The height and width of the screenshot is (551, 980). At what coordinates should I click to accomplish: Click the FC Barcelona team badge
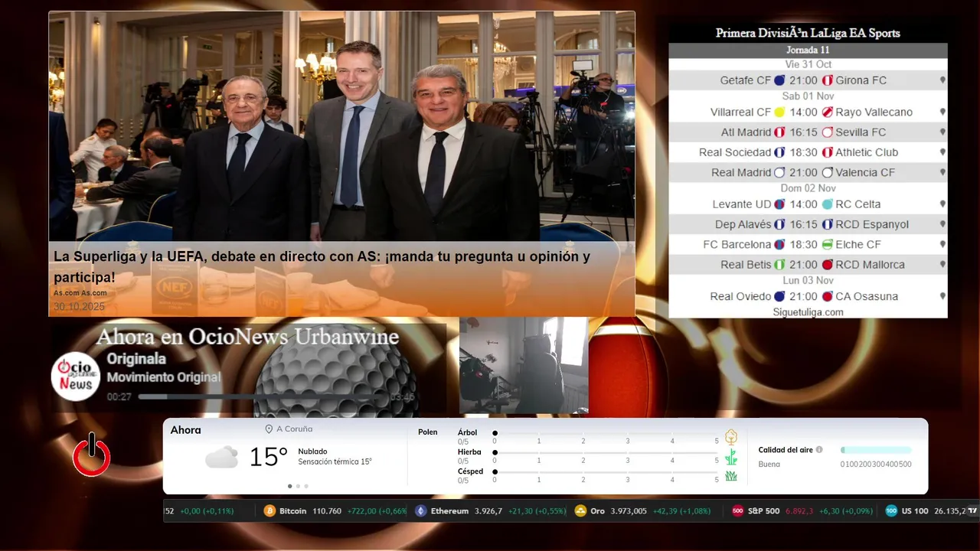point(779,245)
